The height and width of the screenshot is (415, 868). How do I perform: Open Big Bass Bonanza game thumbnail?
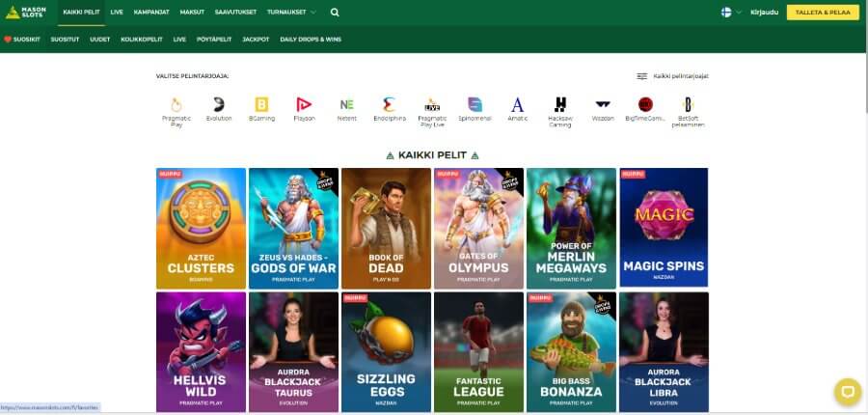point(571,352)
